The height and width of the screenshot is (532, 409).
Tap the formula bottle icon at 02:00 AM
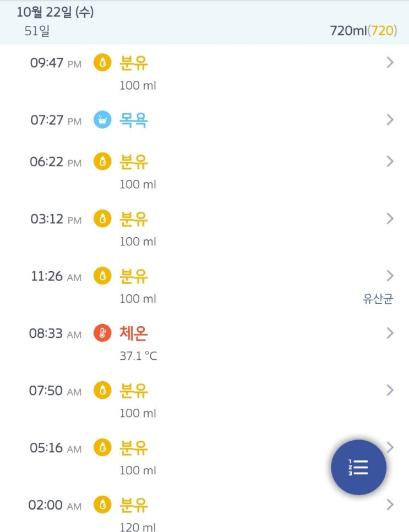pos(102,504)
